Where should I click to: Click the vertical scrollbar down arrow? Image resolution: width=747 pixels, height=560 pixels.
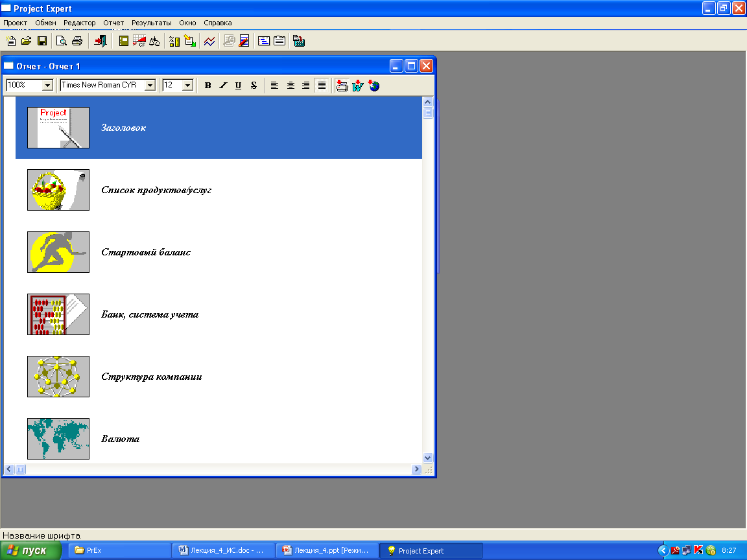pos(428,458)
